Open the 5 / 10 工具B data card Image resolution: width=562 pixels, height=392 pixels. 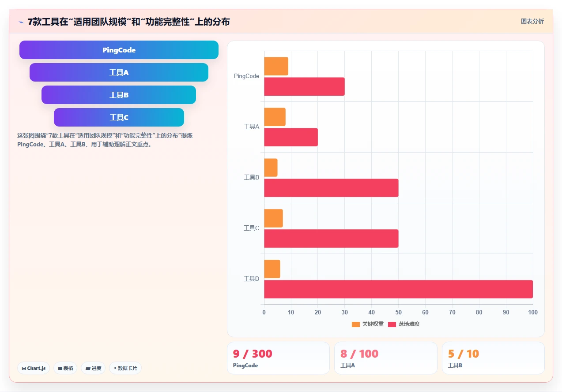(x=493, y=358)
